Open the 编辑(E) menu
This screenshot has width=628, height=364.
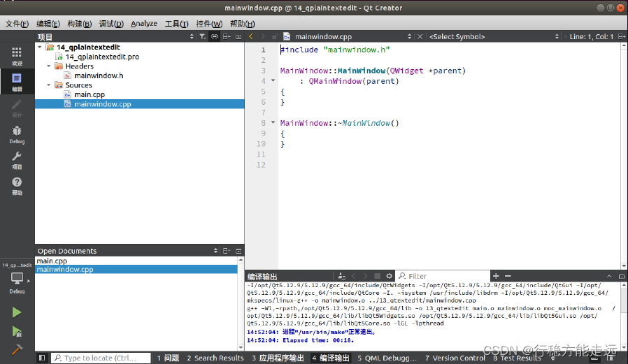coord(48,24)
